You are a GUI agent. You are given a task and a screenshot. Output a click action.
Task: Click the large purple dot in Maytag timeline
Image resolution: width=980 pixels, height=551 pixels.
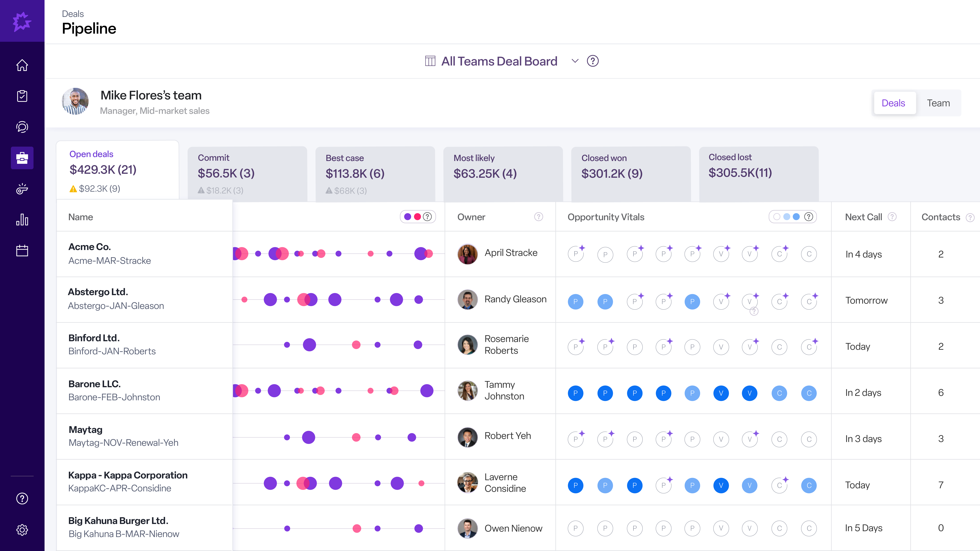coord(309,437)
